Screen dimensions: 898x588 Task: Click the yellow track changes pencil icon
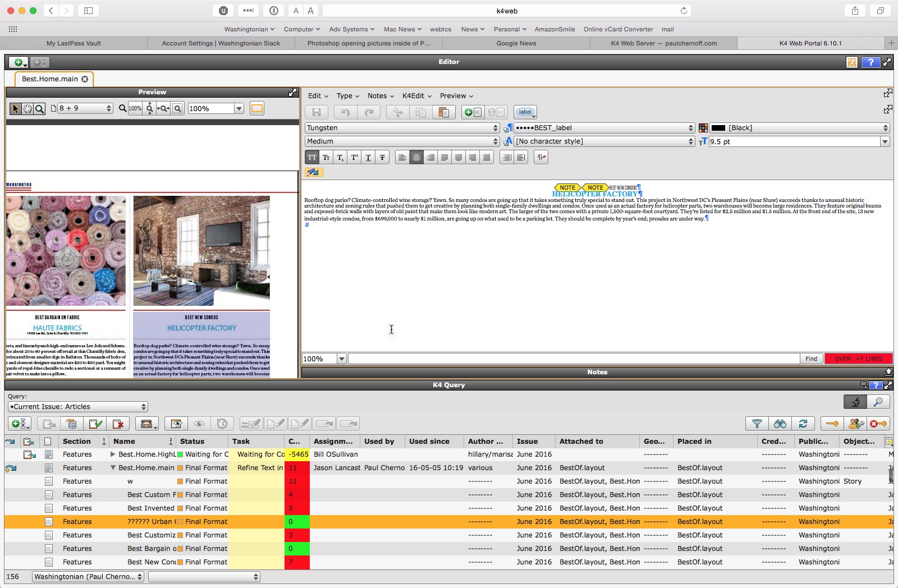pos(314,172)
